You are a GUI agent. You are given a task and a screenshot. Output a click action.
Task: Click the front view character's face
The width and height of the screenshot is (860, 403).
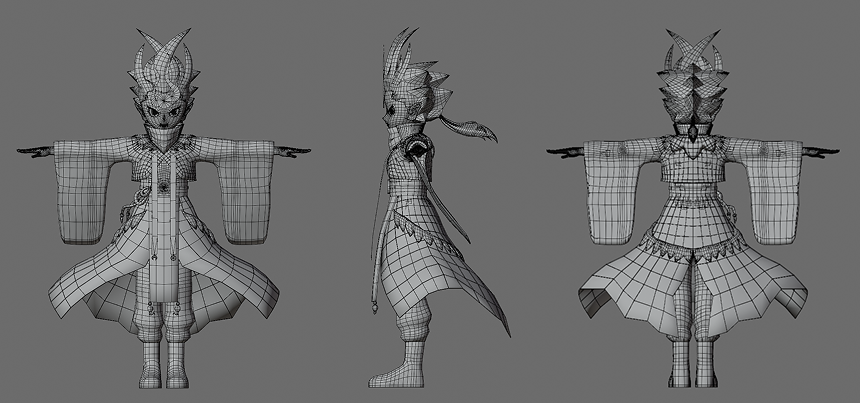click(163, 109)
